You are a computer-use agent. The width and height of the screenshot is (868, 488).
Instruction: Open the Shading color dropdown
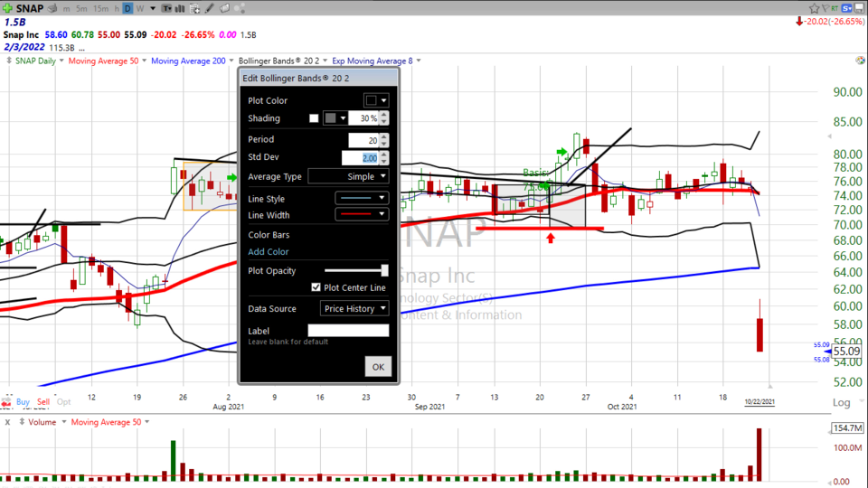(344, 118)
